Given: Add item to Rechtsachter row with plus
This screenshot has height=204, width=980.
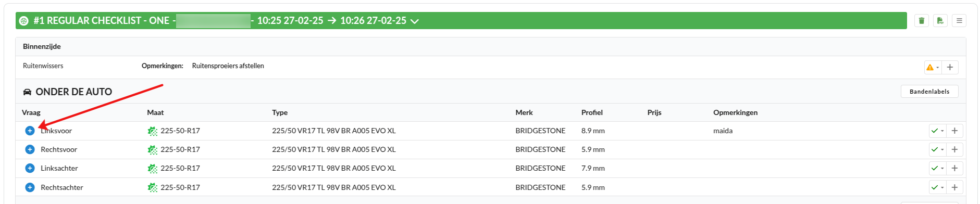Looking at the screenshot, I should click(954, 187).
